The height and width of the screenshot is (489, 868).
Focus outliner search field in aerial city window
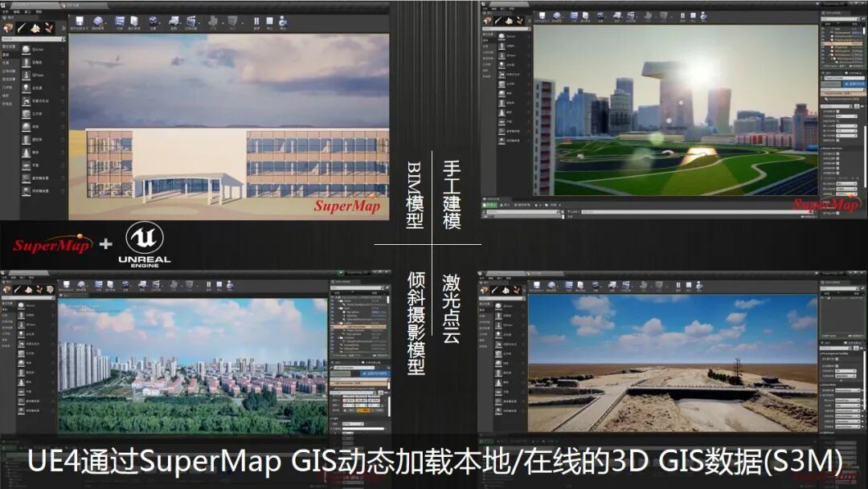[x=356, y=287]
